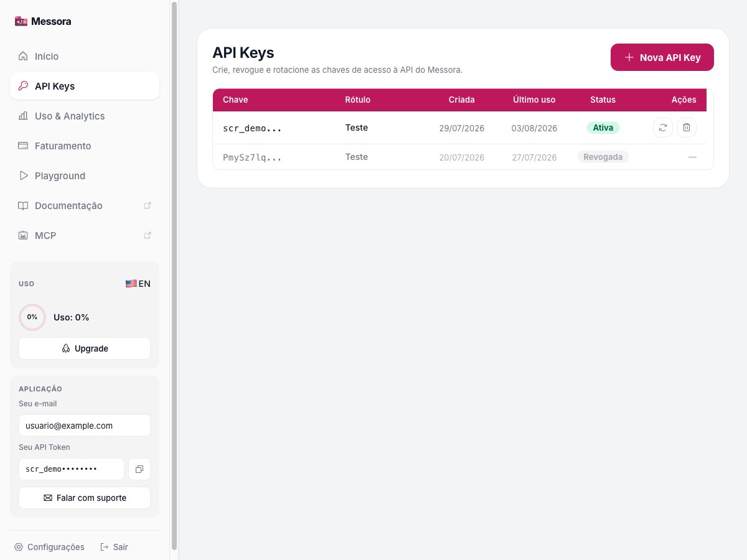
Task: Click the logout icon beside Sair
Action: [105, 547]
